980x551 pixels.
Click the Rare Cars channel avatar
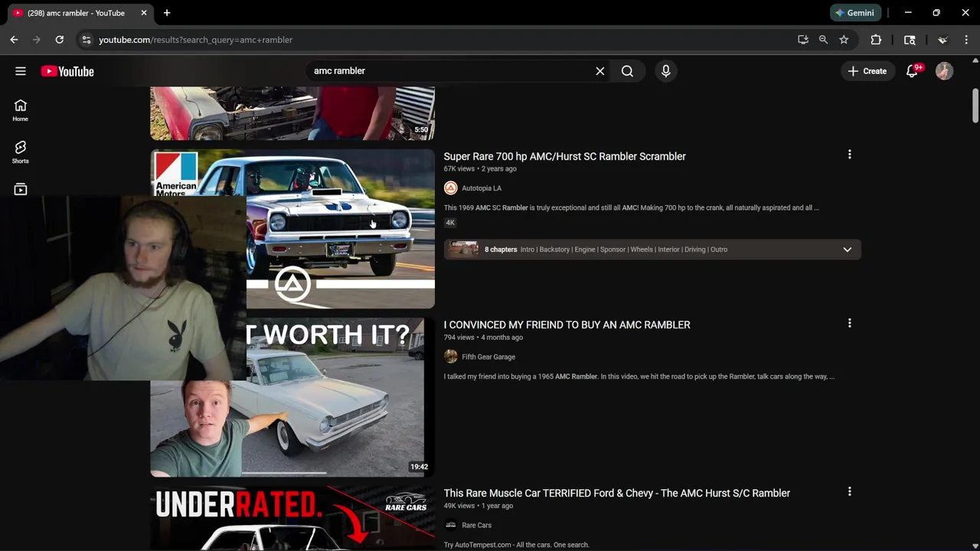[450, 525]
